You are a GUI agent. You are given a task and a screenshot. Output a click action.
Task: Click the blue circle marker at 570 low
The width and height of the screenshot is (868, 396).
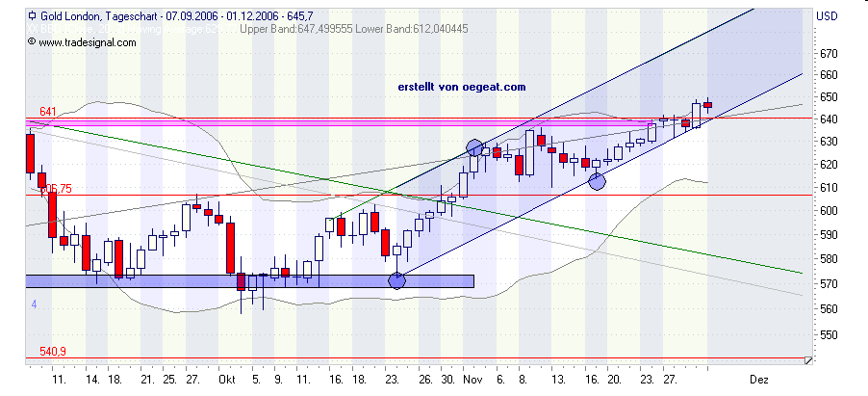click(396, 280)
